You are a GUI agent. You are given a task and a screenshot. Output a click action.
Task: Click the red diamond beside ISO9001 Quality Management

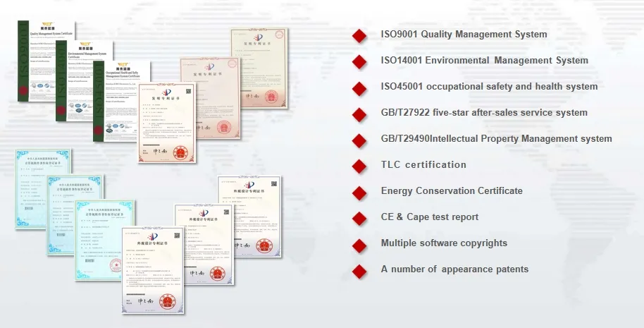coord(359,36)
